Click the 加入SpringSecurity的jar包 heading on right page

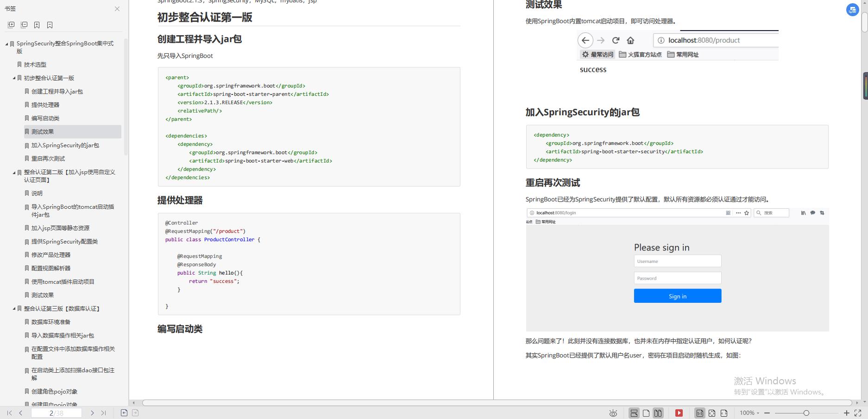coord(583,113)
